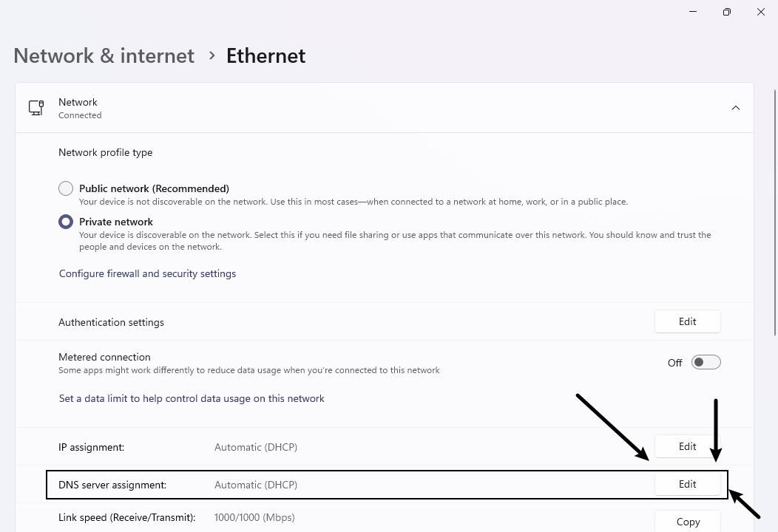The height and width of the screenshot is (532, 778).
Task: Enable the Metered connection toggle
Action: coord(706,362)
